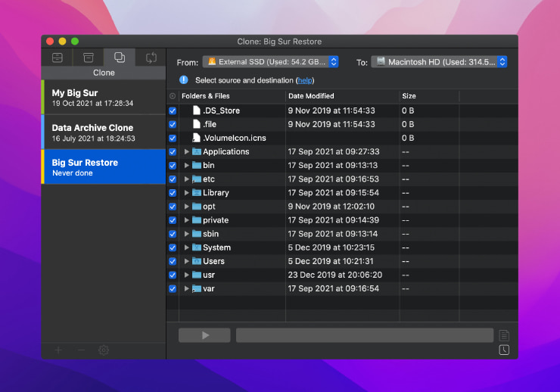
Task: Click the External SSD drive icon
Action: (212, 61)
